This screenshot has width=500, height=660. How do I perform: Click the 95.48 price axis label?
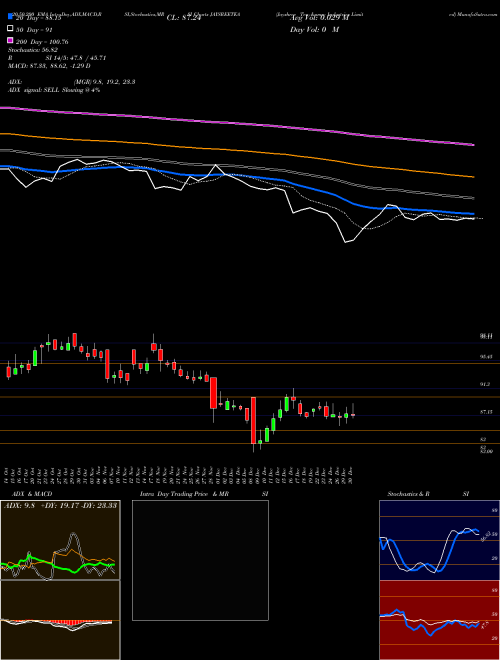coord(486,357)
